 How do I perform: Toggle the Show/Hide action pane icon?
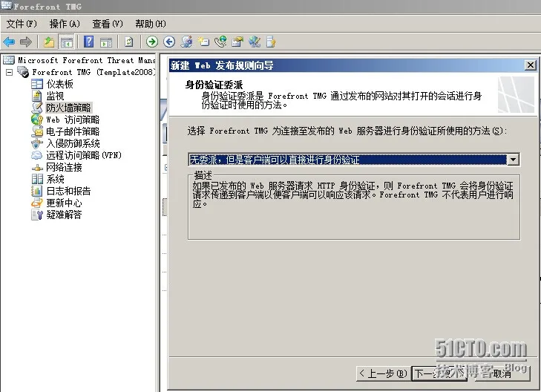point(106,42)
